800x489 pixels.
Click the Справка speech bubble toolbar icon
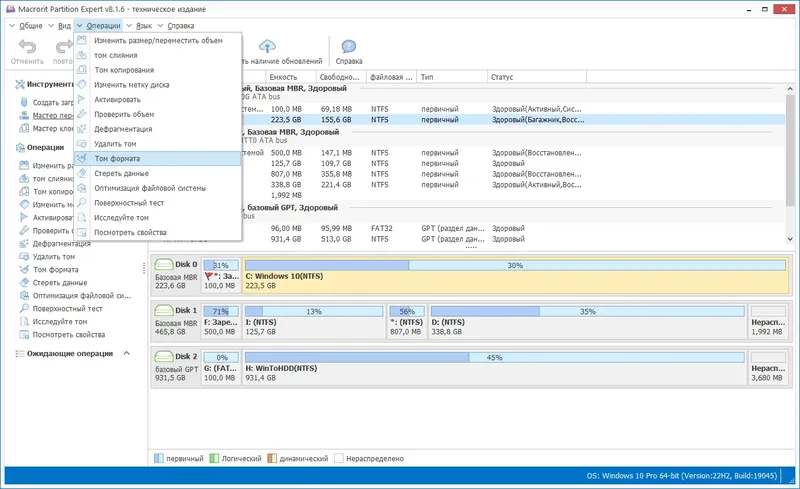349,47
